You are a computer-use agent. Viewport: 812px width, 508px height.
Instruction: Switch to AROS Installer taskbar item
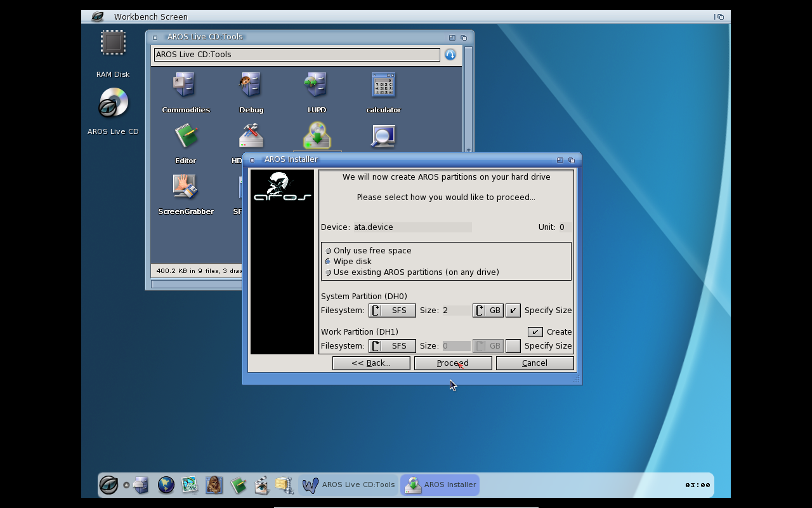(x=440, y=485)
